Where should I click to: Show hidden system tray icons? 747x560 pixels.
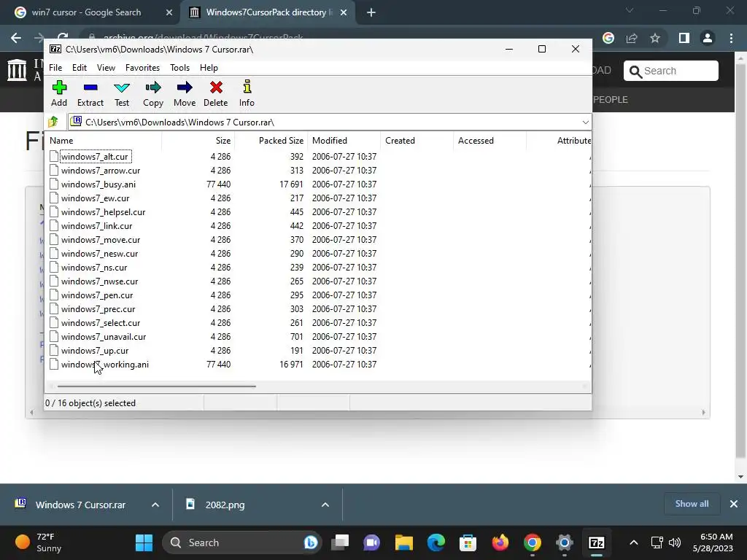tap(634, 542)
